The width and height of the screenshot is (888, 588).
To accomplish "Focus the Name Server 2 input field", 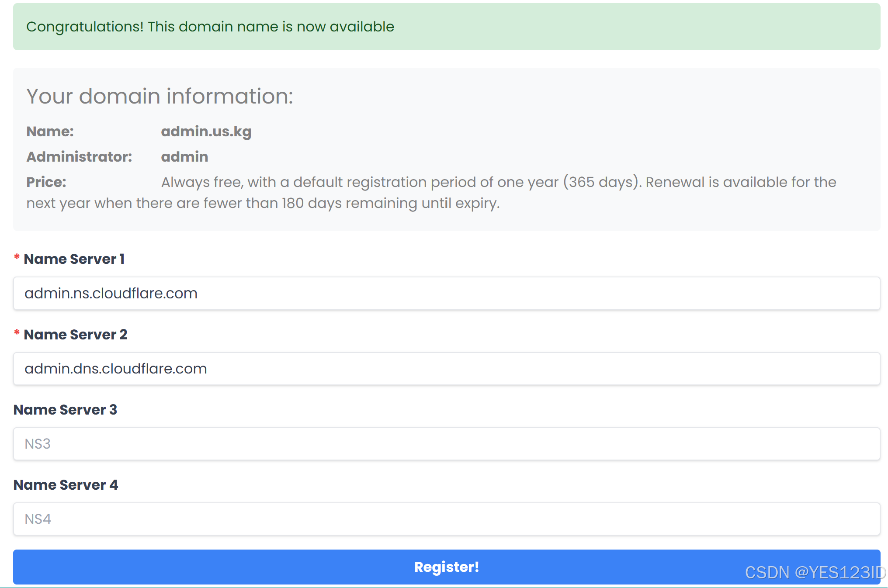I will [x=446, y=369].
